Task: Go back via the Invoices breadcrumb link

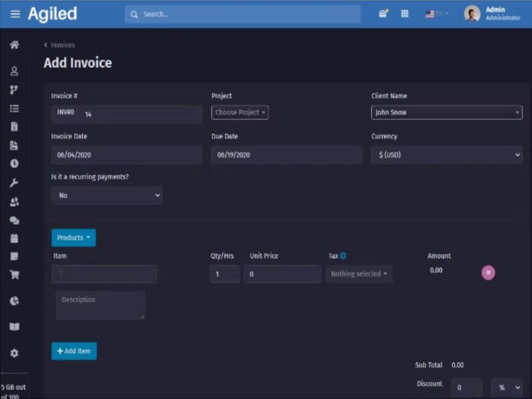Action: [x=62, y=45]
